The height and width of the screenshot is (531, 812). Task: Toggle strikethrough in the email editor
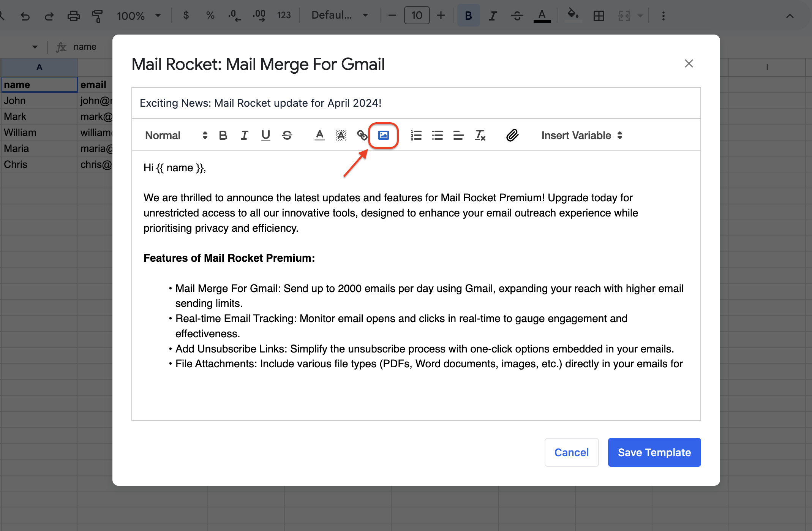pos(287,135)
